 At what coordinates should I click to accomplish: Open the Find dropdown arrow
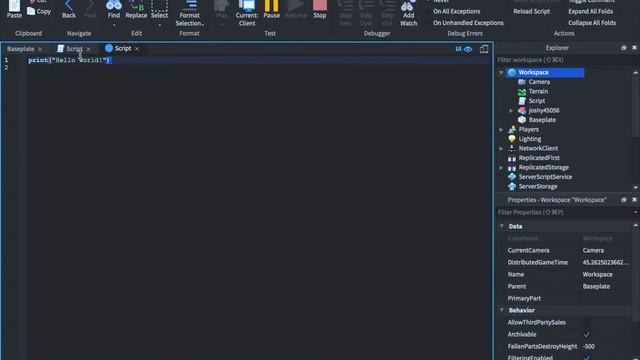pyautogui.click(x=114, y=25)
